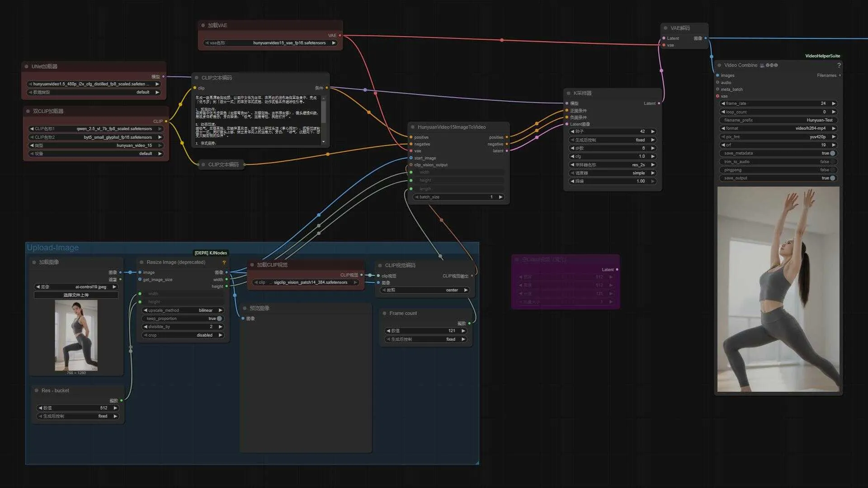868x488 pixels.
Task: Toggle save_output in Video Combine
Action: pos(832,178)
